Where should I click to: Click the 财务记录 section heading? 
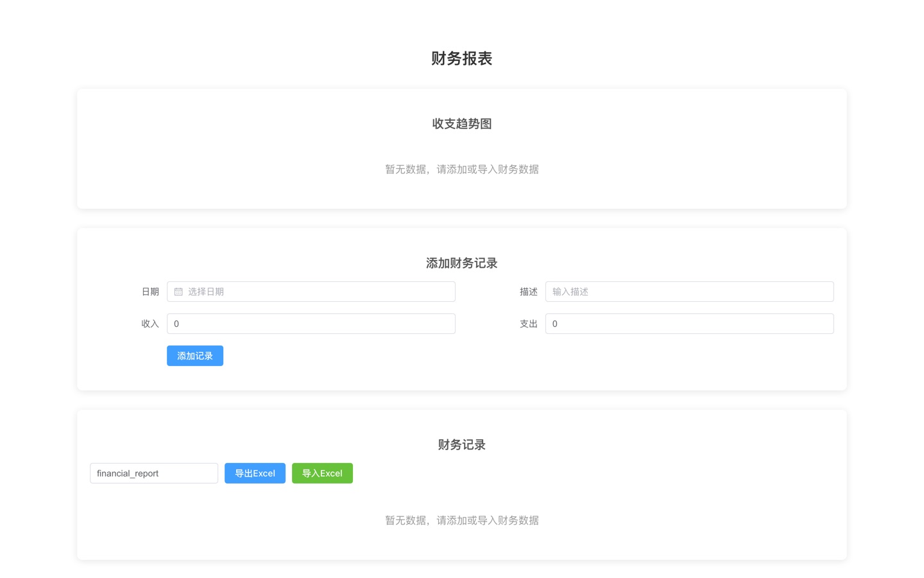coord(462,445)
